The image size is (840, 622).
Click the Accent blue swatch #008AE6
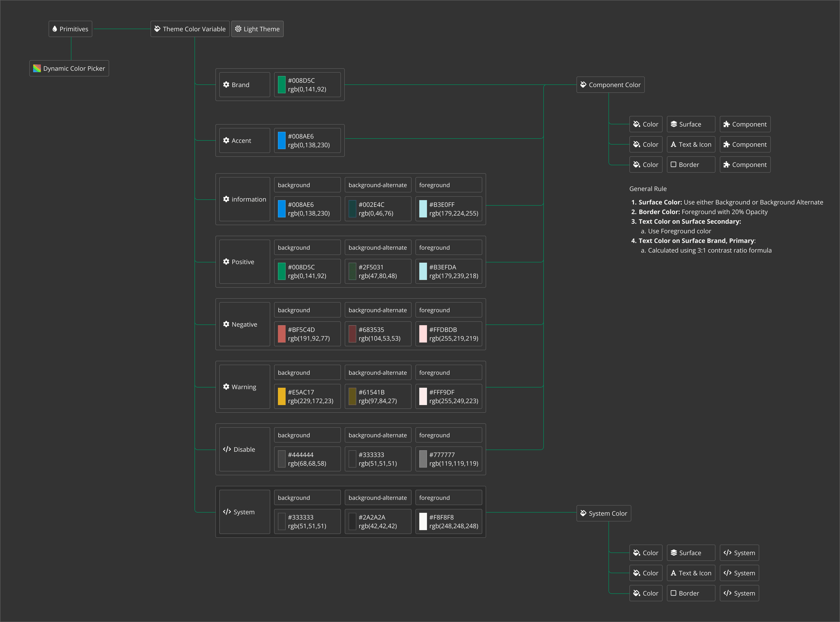click(x=282, y=140)
